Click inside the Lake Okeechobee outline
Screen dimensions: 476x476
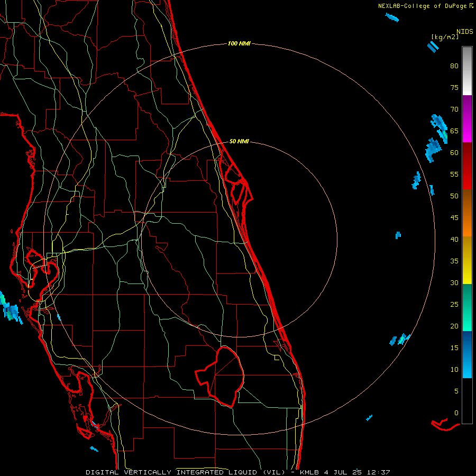[x=226, y=377]
